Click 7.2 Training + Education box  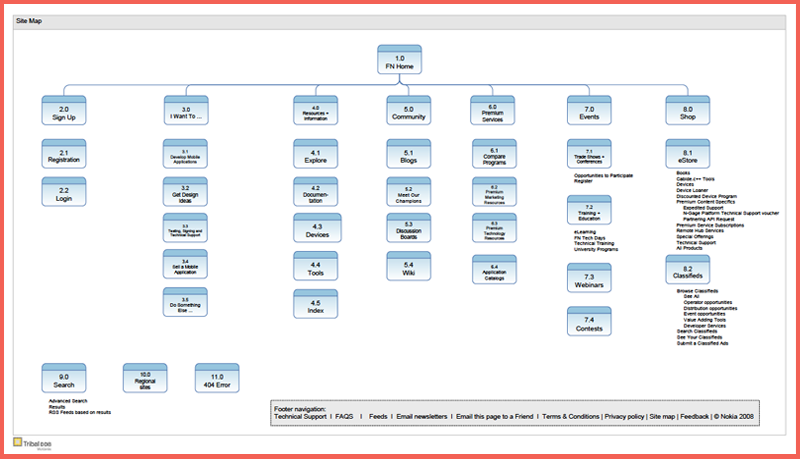pos(589,210)
